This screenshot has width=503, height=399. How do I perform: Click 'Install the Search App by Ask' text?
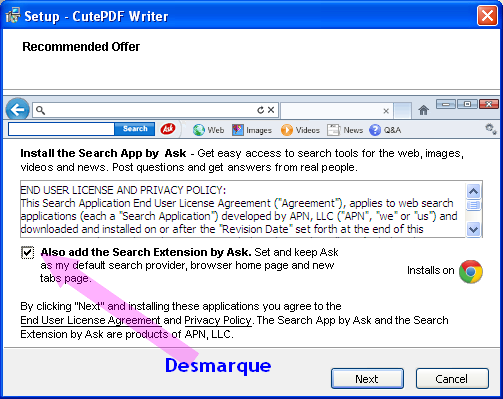point(103,153)
